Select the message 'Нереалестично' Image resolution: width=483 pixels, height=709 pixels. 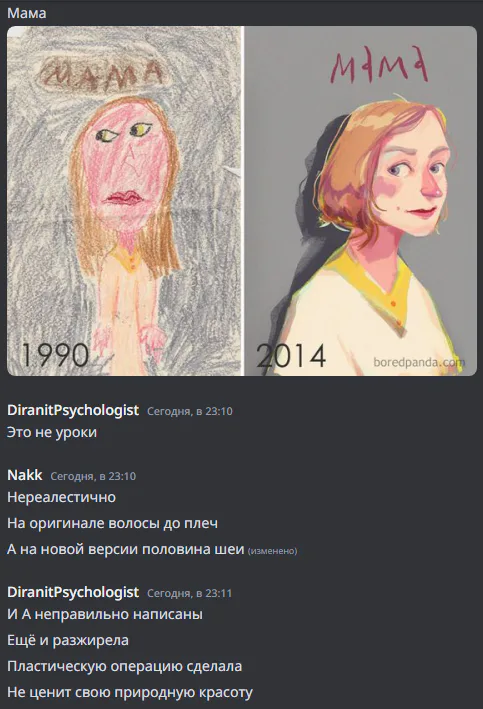click(62, 497)
